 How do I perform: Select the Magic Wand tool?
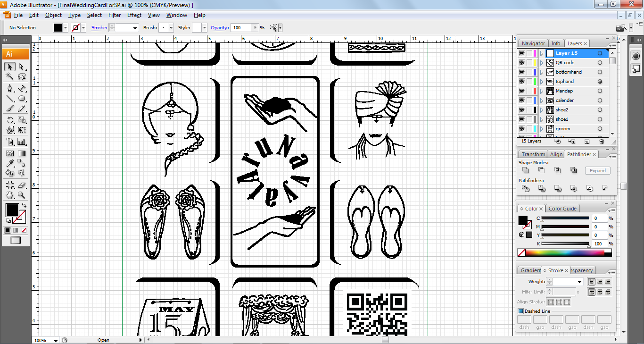coord(10,77)
